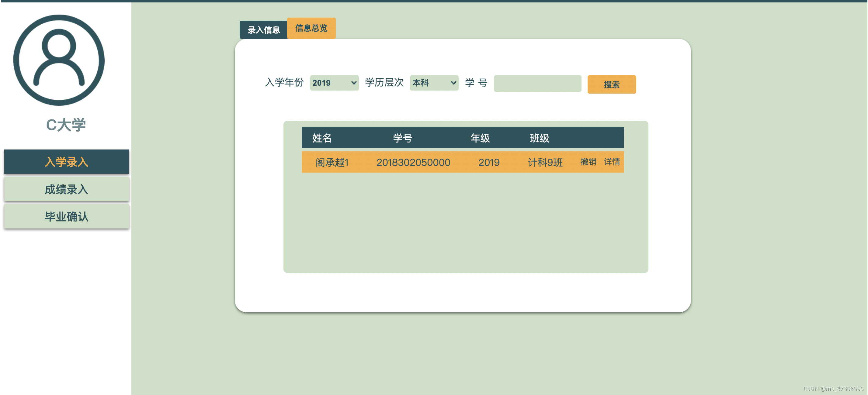Screen dimensions: 868x395
Task: Go to 成绩录入 in the sidebar
Action: 66,189
